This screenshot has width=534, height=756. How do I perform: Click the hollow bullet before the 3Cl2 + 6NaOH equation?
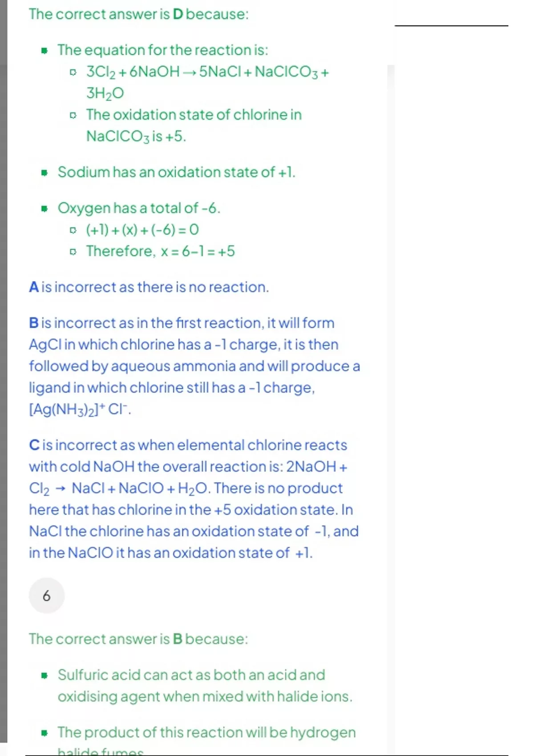73,72
